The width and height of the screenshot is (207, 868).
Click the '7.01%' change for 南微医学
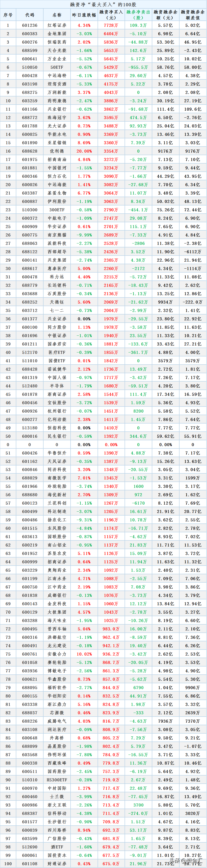point(84,478)
